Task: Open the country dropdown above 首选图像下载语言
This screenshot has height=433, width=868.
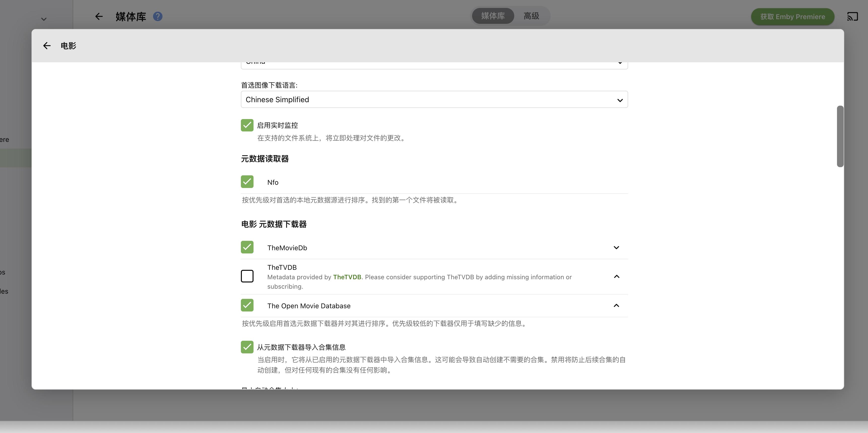Action: point(434,63)
